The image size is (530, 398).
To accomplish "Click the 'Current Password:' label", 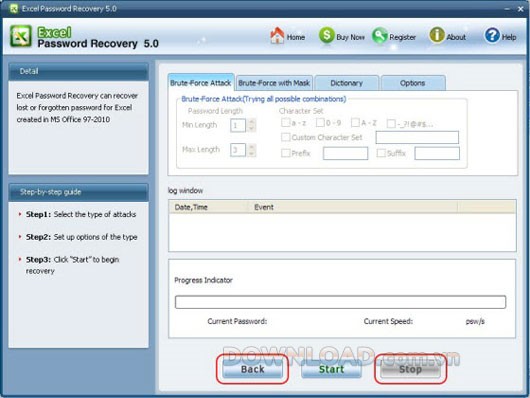I will click(x=237, y=321).
